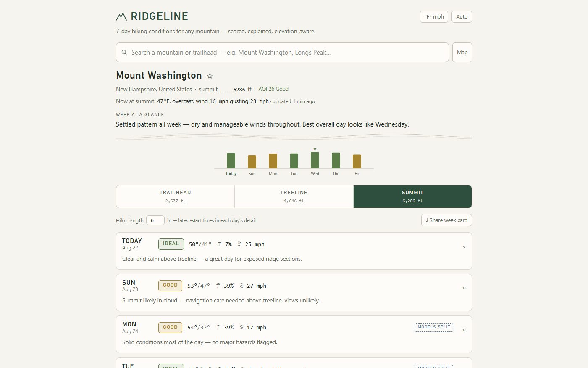This screenshot has height=368, width=588.
Task: Click the GOOD badge on Mon Aug 24
Action: [x=170, y=327]
